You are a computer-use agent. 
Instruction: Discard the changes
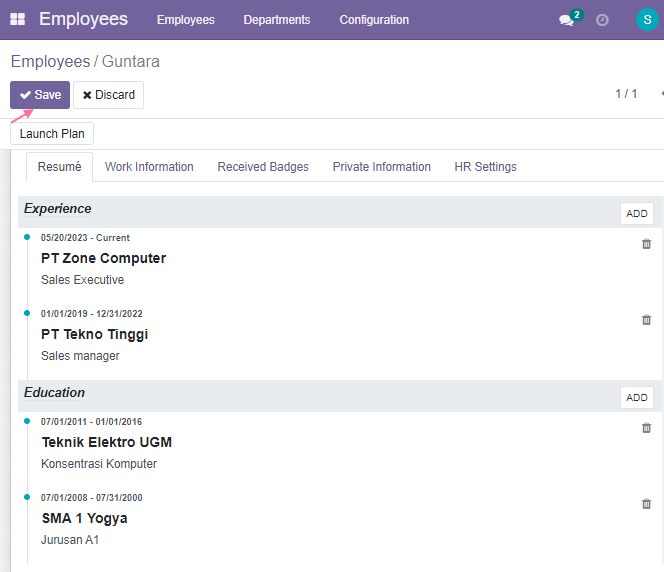108,95
